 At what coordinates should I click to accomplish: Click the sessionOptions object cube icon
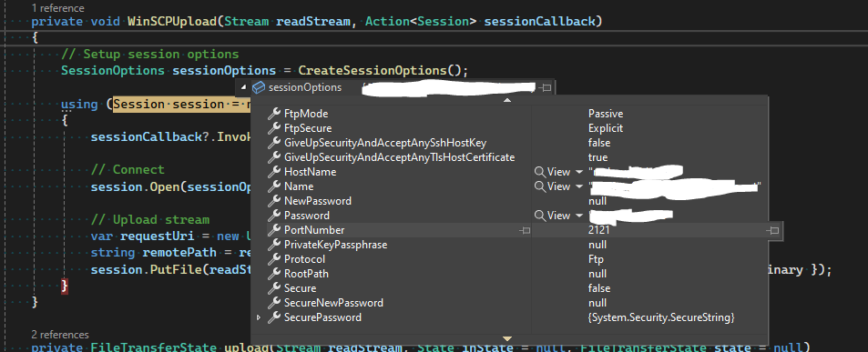coord(258,87)
